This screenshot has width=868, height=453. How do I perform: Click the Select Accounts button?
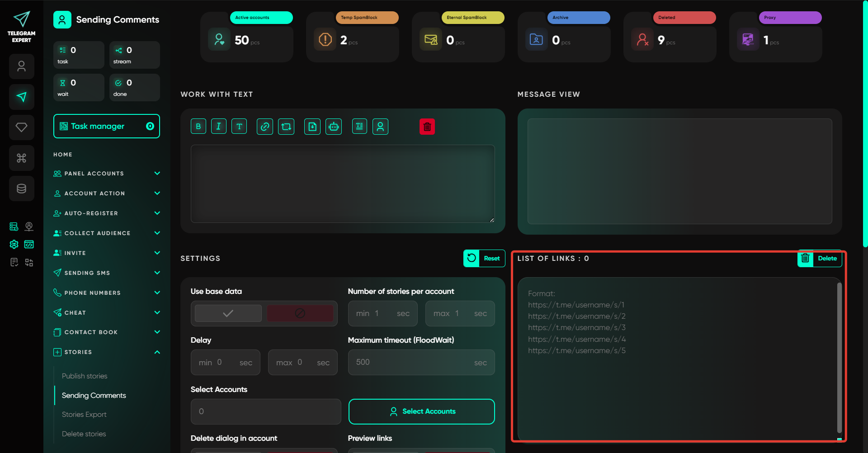coord(421,411)
